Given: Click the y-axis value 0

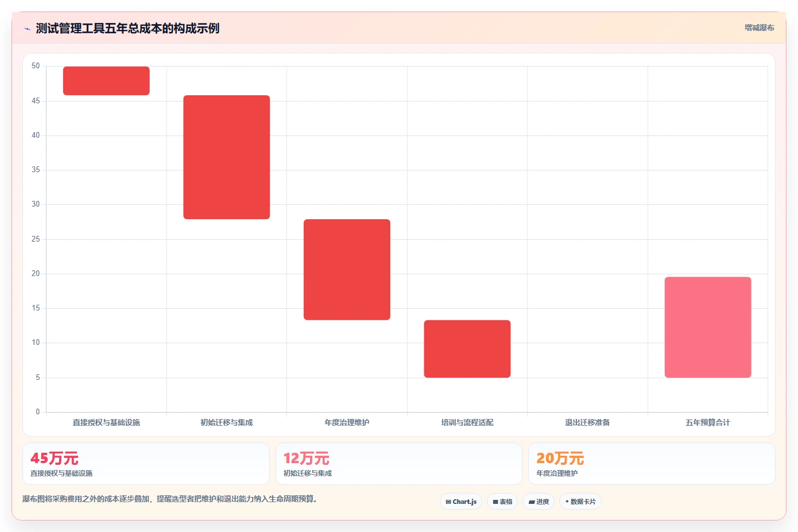Looking at the screenshot, I should (x=38, y=412).
